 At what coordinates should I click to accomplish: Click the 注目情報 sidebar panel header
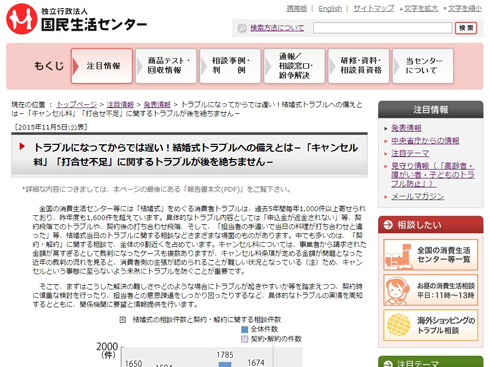pos(430,110)
